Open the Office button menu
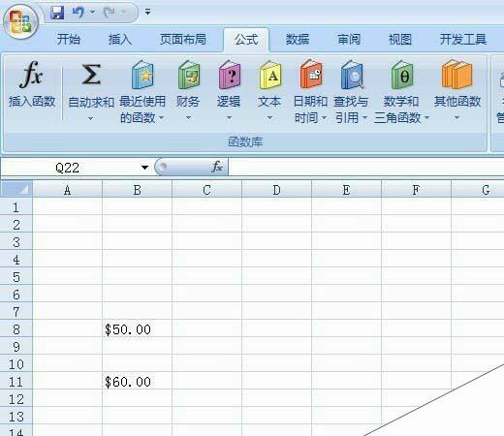The image size is (504, 436). coord(20,22)
